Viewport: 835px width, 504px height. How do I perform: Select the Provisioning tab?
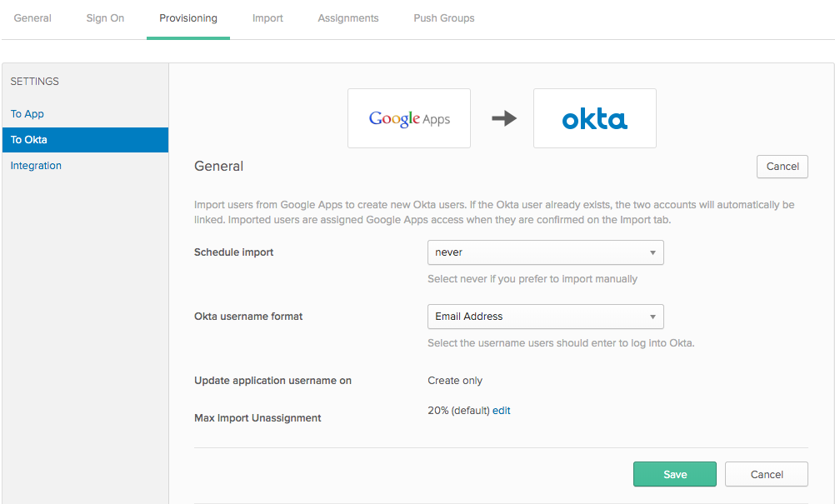pos(188,18)
